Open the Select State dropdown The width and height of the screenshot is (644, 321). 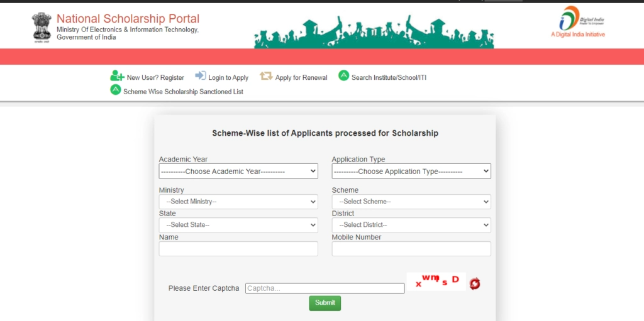click(x=238, y=225)
